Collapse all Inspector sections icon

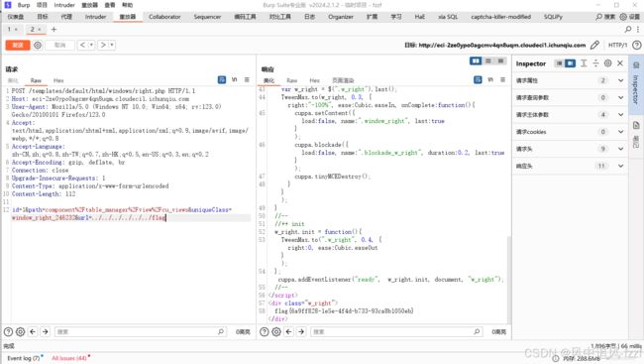[x=595, y=63]
